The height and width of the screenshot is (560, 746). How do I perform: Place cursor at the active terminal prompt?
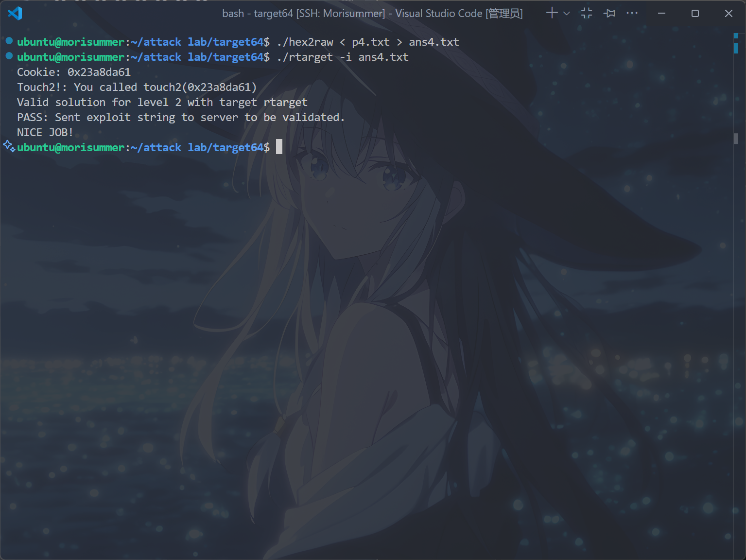click(x=279, y=147)
